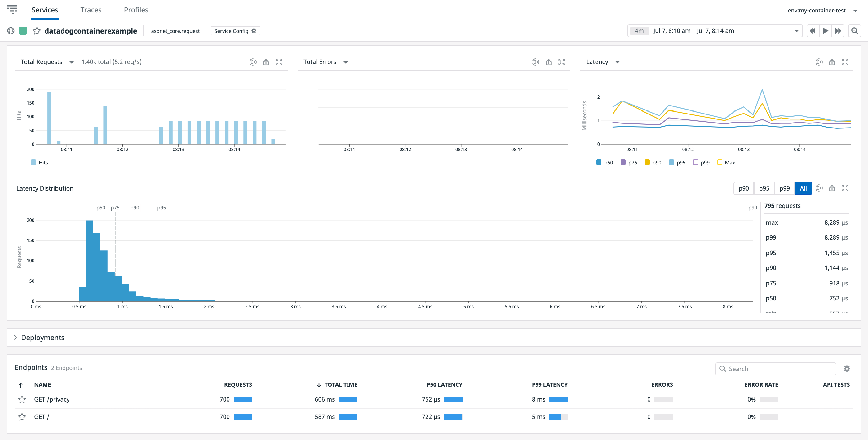The height and width of the screenshot is (440, 868).
Task: Switch to the Traces tab
Action: tap(91, 10)
